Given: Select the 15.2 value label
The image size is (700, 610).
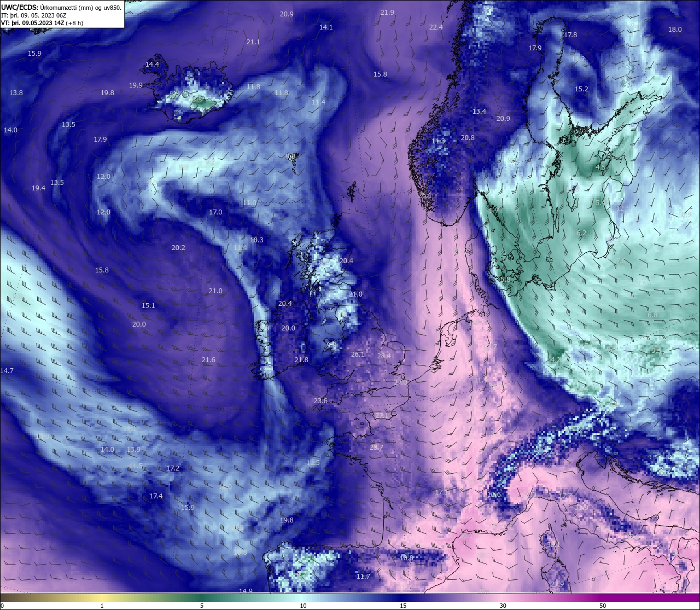Looking at the screenshot, I should [581, 89].
